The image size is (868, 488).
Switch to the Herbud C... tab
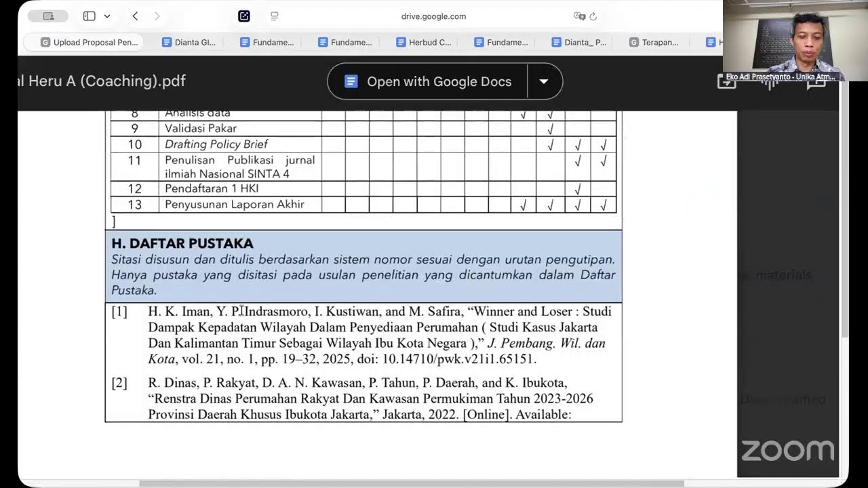[x=423, y=42]
